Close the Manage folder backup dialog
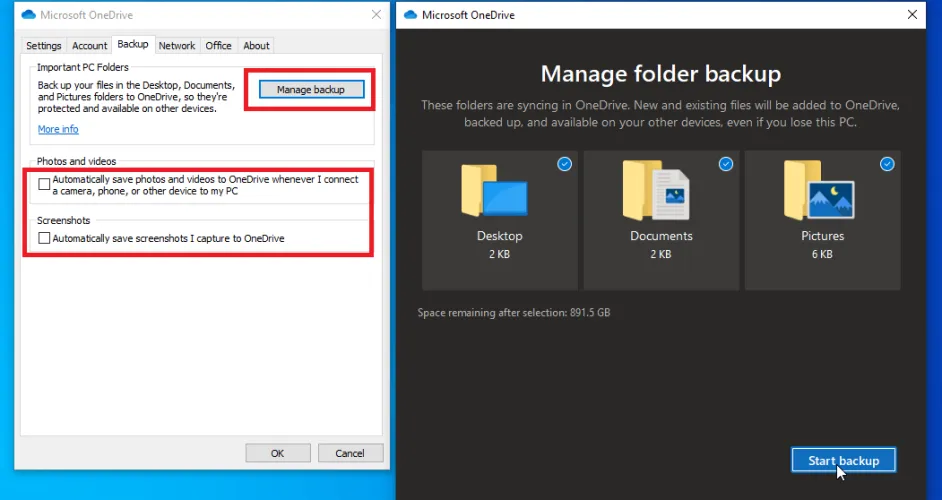 point(912,15)
